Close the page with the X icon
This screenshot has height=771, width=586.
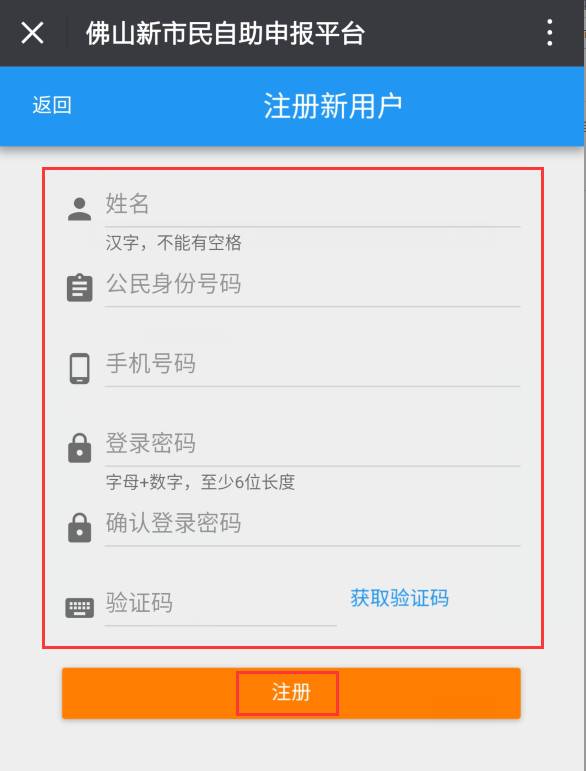point(32,33)
